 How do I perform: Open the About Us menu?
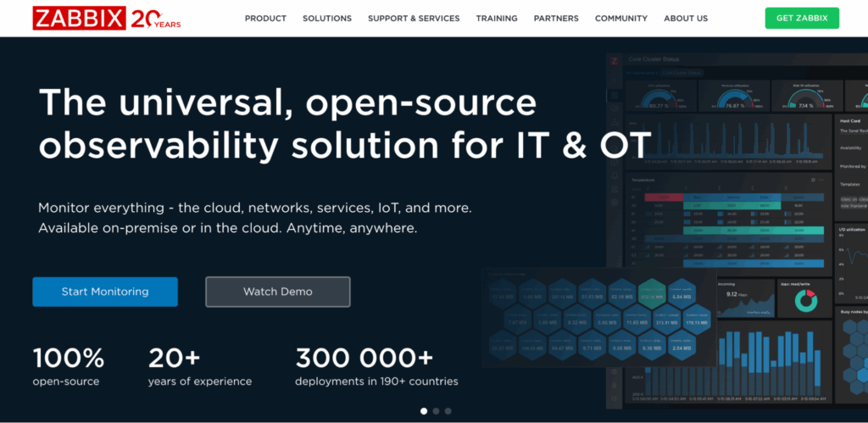[686, 19]
